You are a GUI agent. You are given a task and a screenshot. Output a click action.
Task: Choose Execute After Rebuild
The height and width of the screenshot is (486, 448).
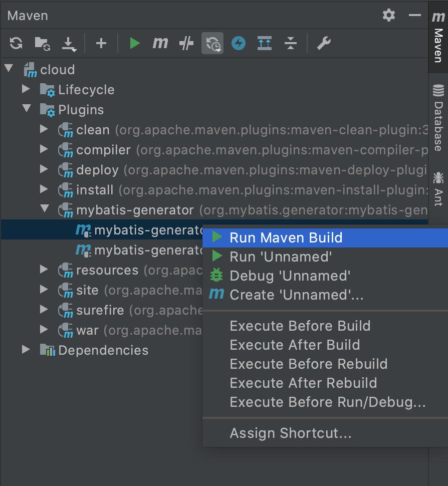pyautogui.click(x=325, y=383)
